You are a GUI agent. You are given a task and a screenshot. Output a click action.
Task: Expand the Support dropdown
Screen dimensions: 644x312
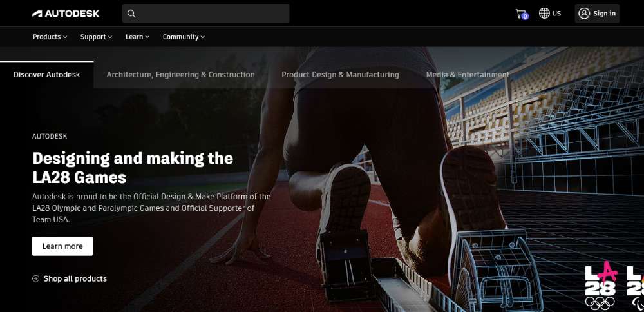coord(96,37)
